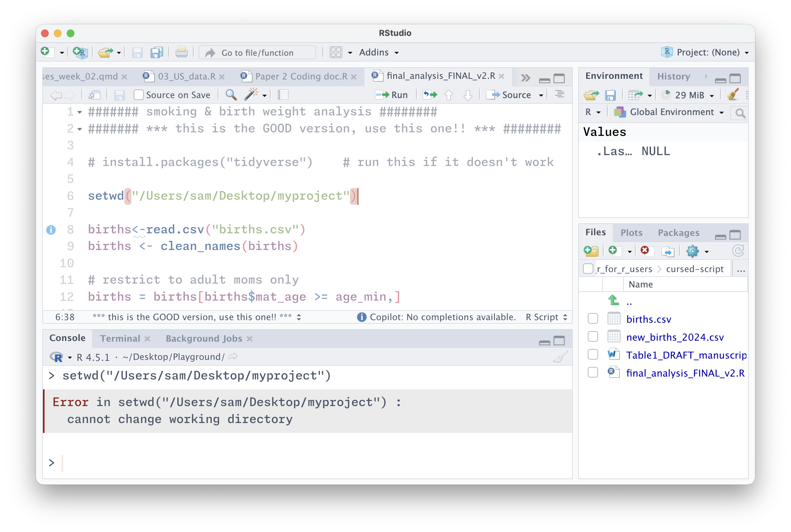
Task: Close the final_analysis_FINAL_v2.R tab
Action: point(502,76)
